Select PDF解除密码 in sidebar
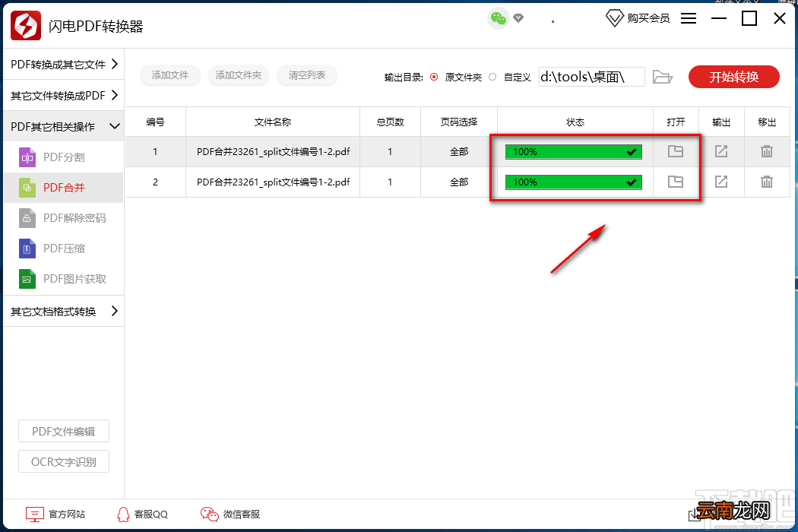 (64, 218)
